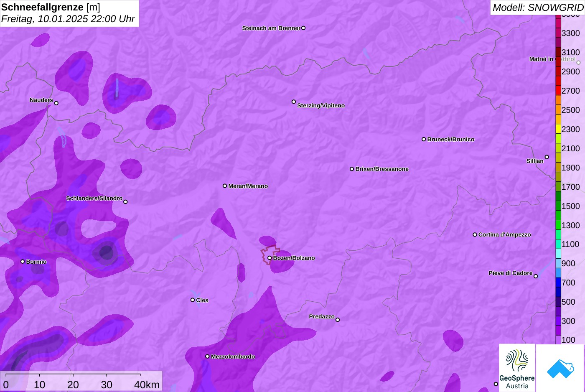This screenshot has width=585, height=392.
Task: Click the Bruneck/Brunico city marker dot
Action: pos(424,139)
